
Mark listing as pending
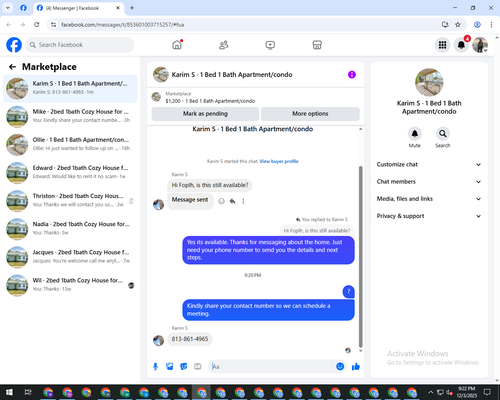pos(205,114)
